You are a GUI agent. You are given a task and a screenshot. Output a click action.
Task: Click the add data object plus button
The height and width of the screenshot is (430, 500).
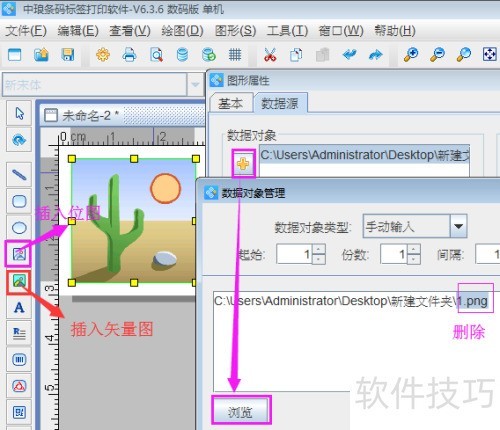(243, 164)
